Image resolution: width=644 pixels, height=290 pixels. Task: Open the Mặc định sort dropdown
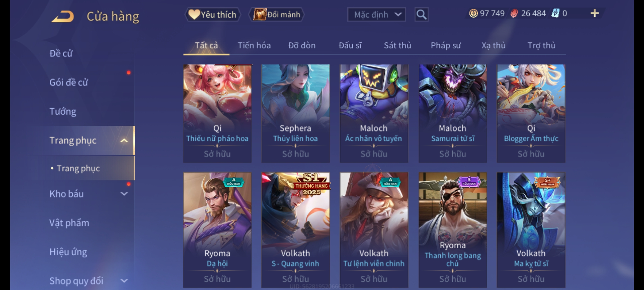376,15
